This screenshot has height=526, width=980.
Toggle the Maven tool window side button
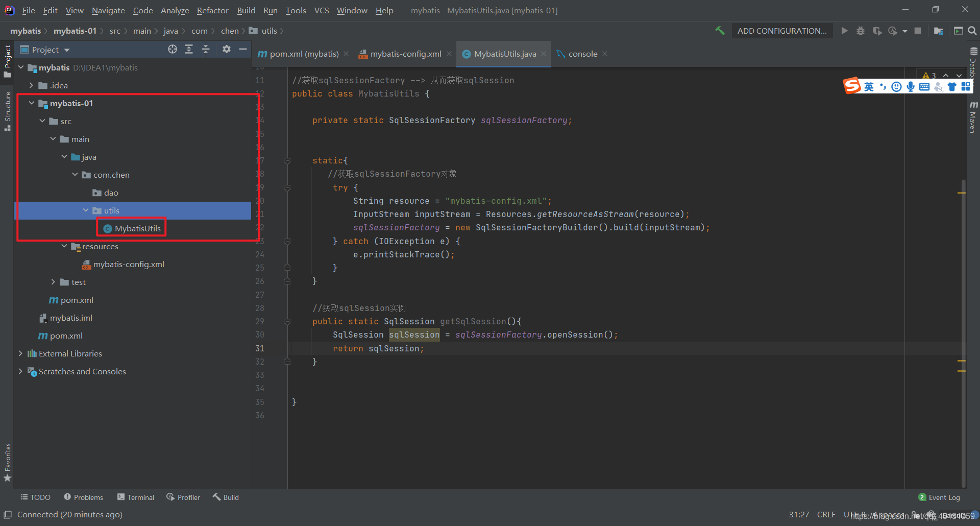tap(973, 116)
